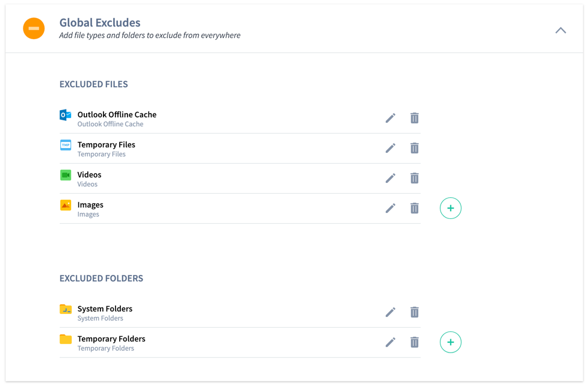
Task: Click the TMP icon beside Temporary Files
Action: 65,145
